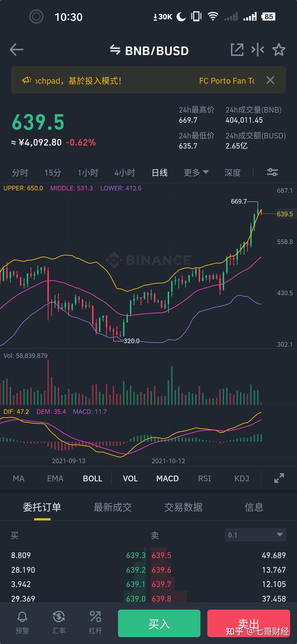
Task: Open the share/export icon
Action: [237, 50]
